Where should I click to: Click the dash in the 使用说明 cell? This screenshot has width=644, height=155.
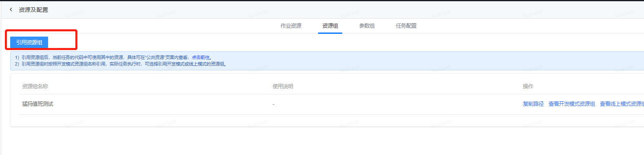coord(273,104)
